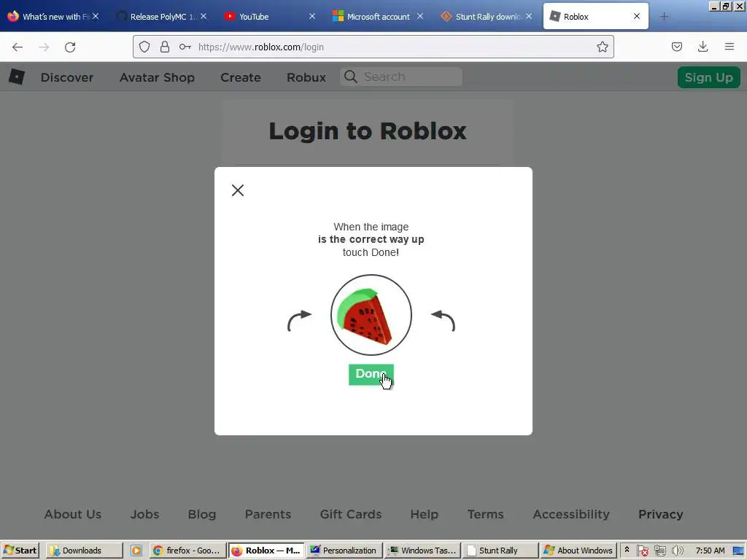Bookmark this page with the star icon

602,47
